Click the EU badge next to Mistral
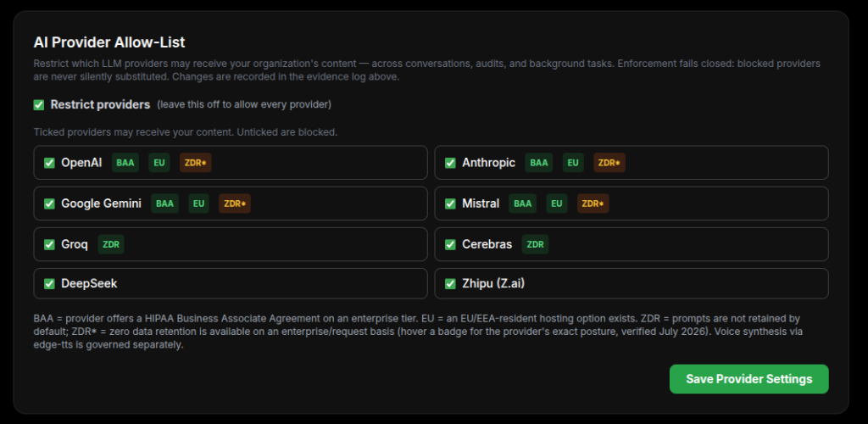868x424 pixels. pyautogui.click(x=557, y=204)
